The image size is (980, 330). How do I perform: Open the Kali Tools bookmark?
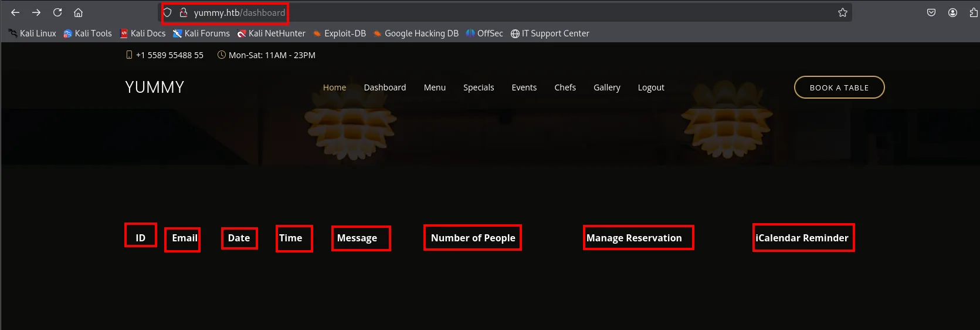[87, 33]
